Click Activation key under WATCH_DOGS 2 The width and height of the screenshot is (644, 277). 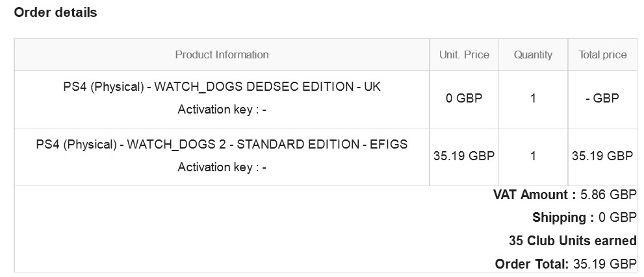pyautogui.click(x=222, y=167)
